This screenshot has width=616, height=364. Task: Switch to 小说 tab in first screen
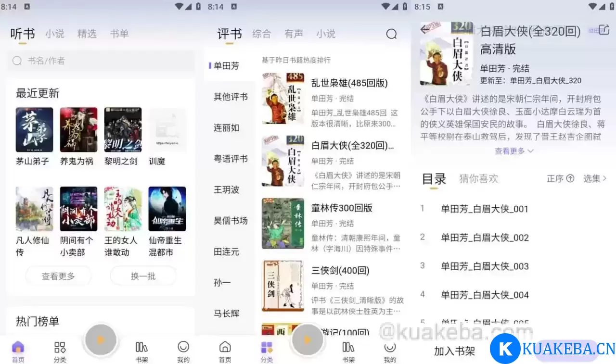[x=55, y=34]
